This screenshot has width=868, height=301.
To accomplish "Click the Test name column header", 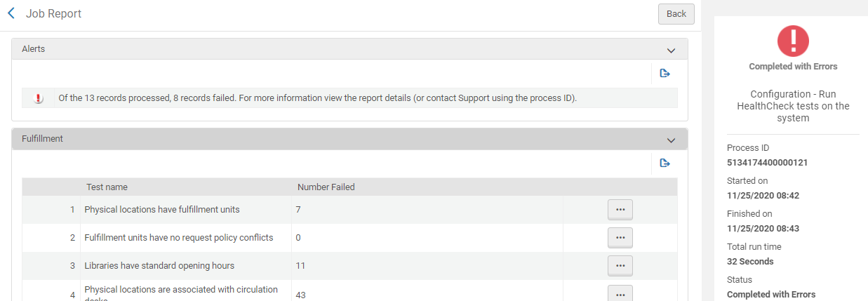I will click(107, 187).
